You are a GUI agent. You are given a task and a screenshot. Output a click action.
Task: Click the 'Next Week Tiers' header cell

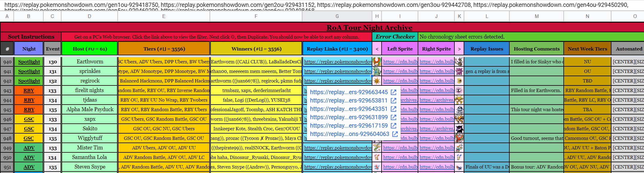point(587,49)
